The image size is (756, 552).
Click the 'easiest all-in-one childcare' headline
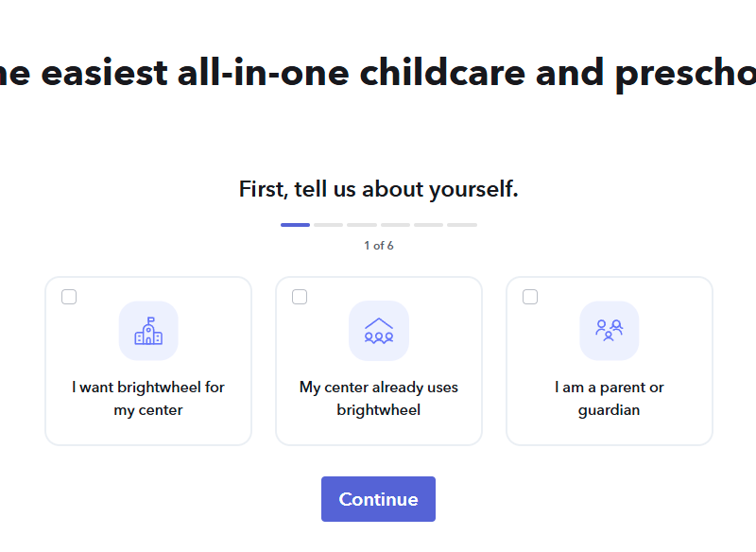[x=378, y=73]
